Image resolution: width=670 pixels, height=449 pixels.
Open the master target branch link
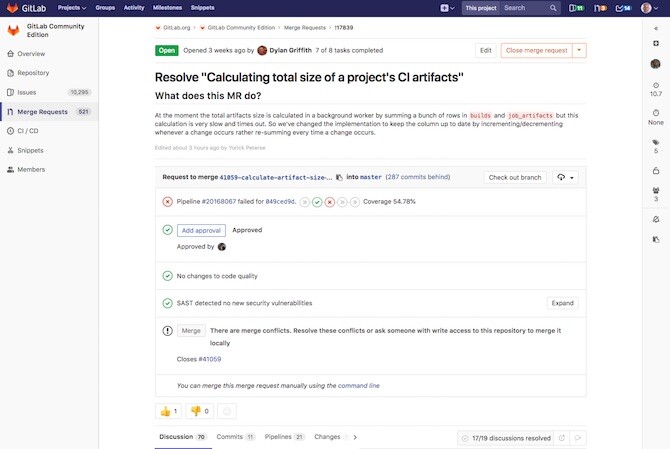click(370, 177)
